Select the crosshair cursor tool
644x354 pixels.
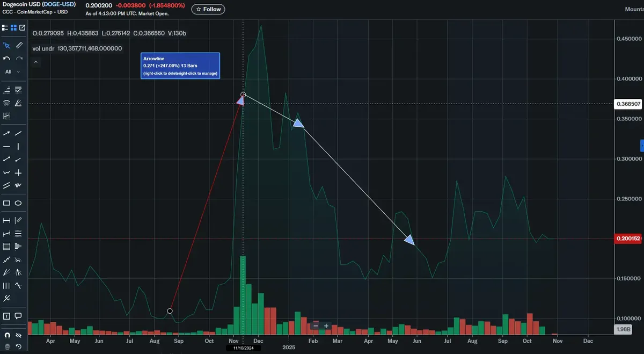[x=6, y=45]
